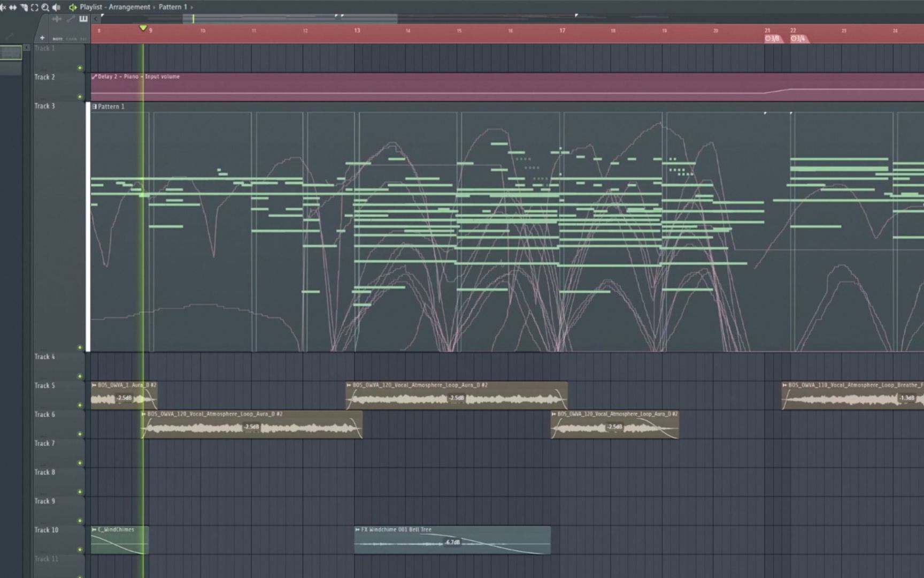Click the -6.7dB gain label on Bell Tree clip
This screenshot has width=924, height=578.
452,542
